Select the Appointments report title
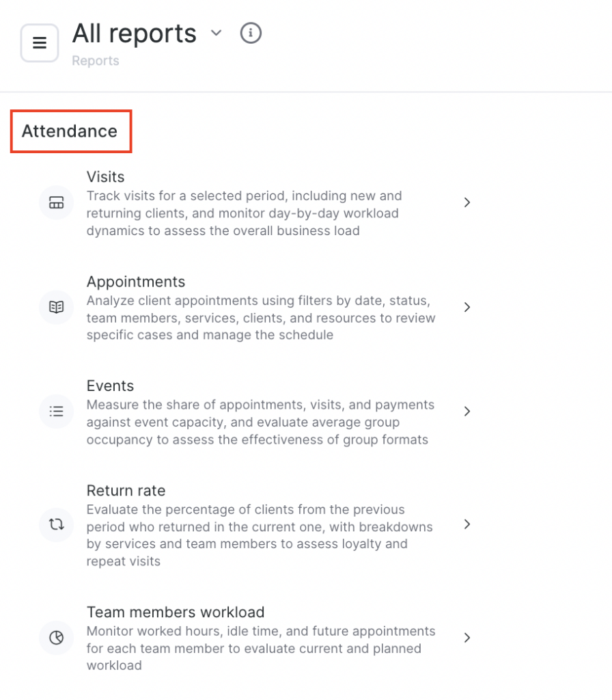 135,282
